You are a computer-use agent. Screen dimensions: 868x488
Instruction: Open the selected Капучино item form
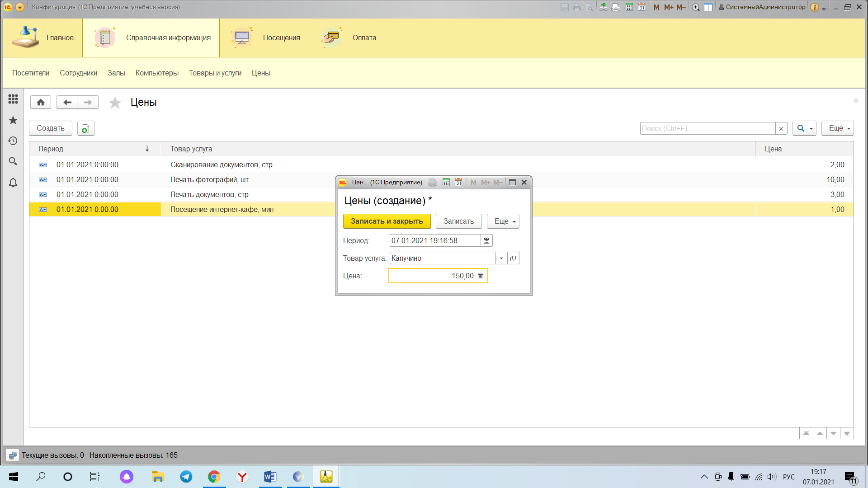(513, 258)
